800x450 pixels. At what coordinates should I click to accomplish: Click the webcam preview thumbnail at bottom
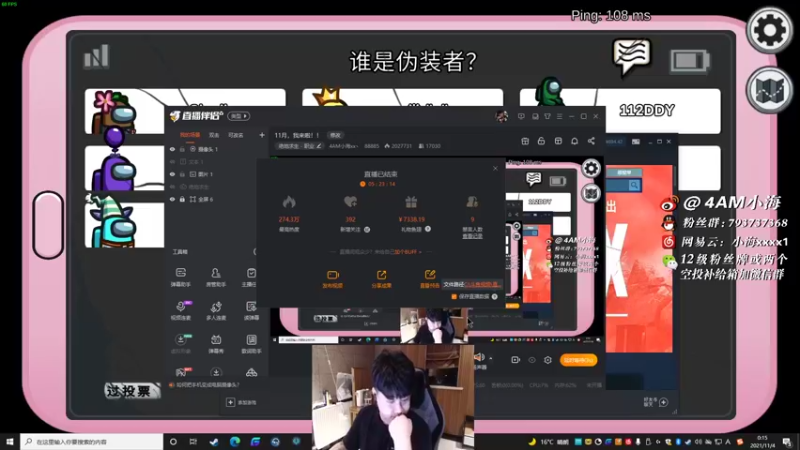(393, 397)
